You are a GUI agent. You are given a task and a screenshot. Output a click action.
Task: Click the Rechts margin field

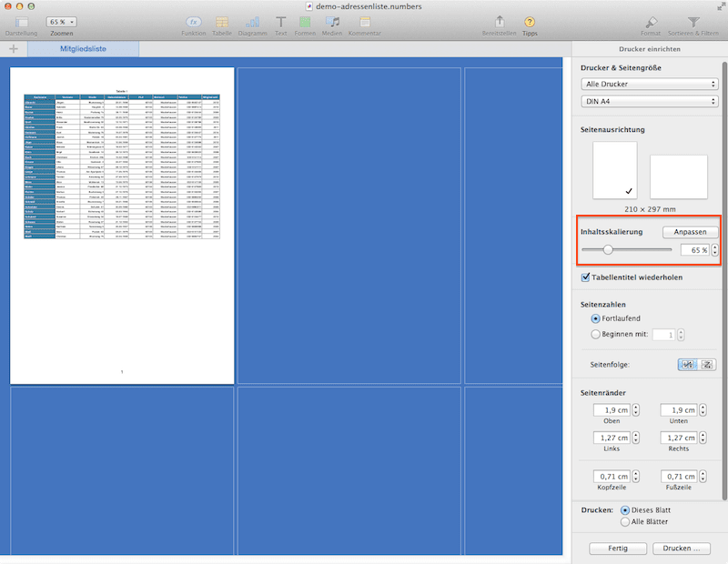(678, 438)
